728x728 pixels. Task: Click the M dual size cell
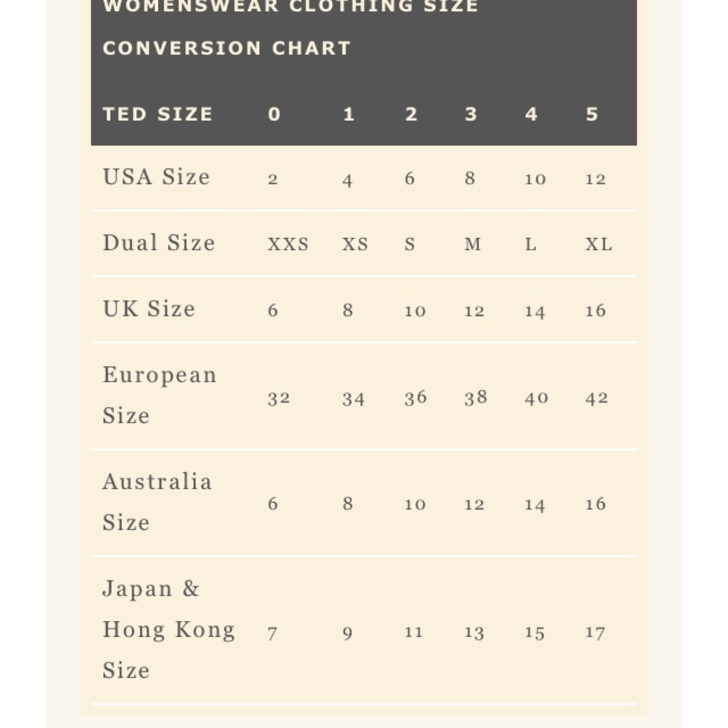coord(472,244)
